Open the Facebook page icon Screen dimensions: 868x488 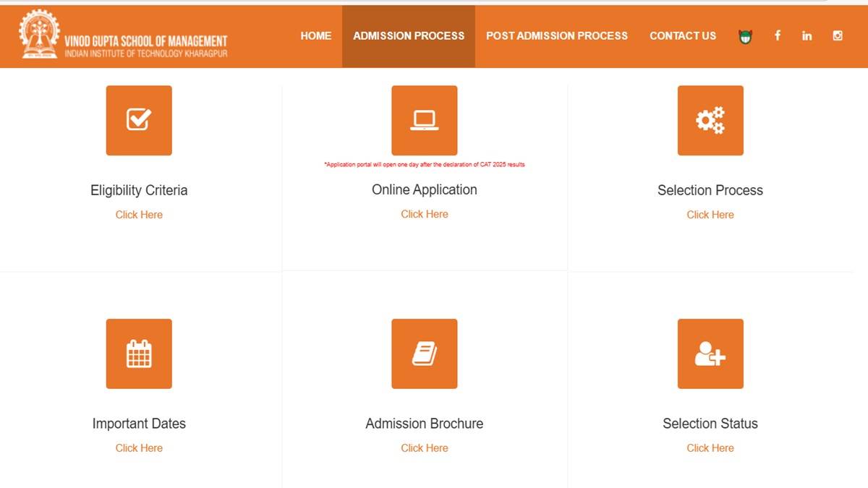point(778,35)
